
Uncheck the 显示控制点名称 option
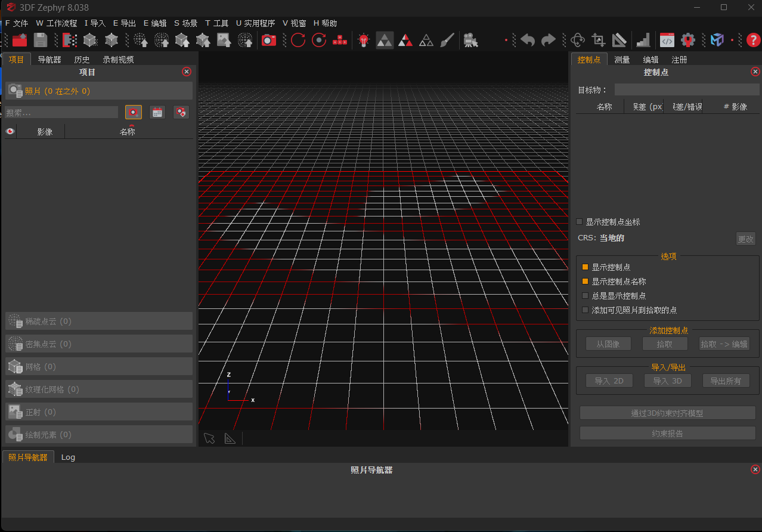coord(586,282)
